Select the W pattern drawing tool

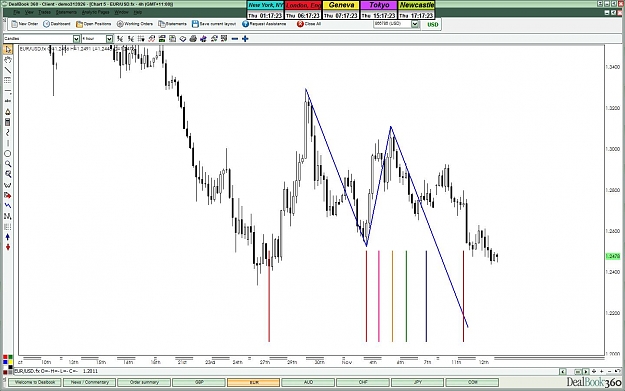pyautogui.click(x=8, y=185)
